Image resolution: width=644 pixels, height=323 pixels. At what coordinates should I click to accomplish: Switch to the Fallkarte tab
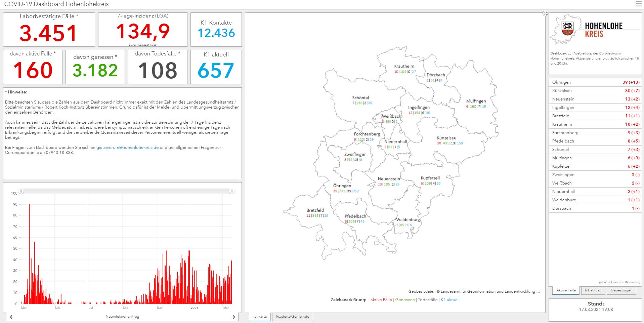click(259, 317)
